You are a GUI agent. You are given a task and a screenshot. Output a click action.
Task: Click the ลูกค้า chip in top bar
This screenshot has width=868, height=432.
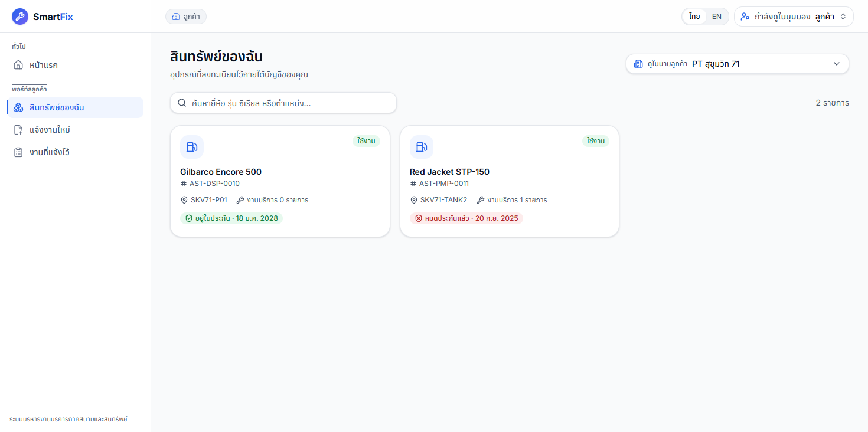186,17
